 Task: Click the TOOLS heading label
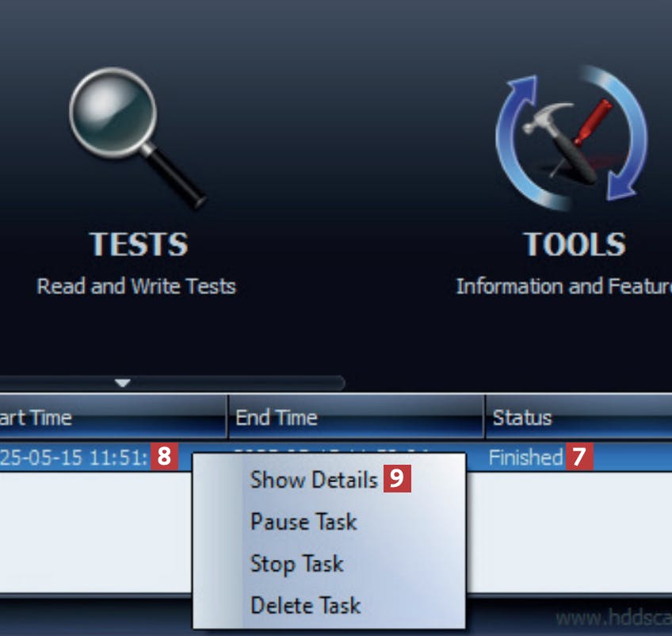coord(575,244)
